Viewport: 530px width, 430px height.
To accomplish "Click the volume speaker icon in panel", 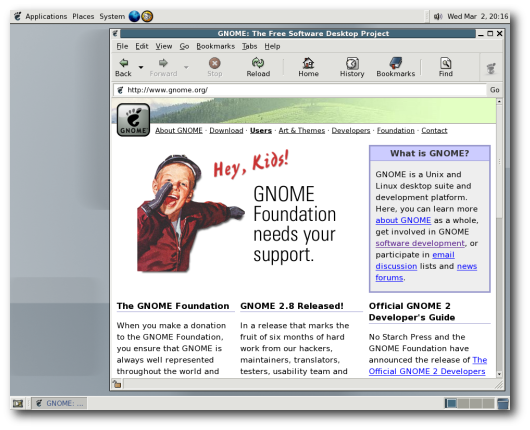I will tap(438, 16).
